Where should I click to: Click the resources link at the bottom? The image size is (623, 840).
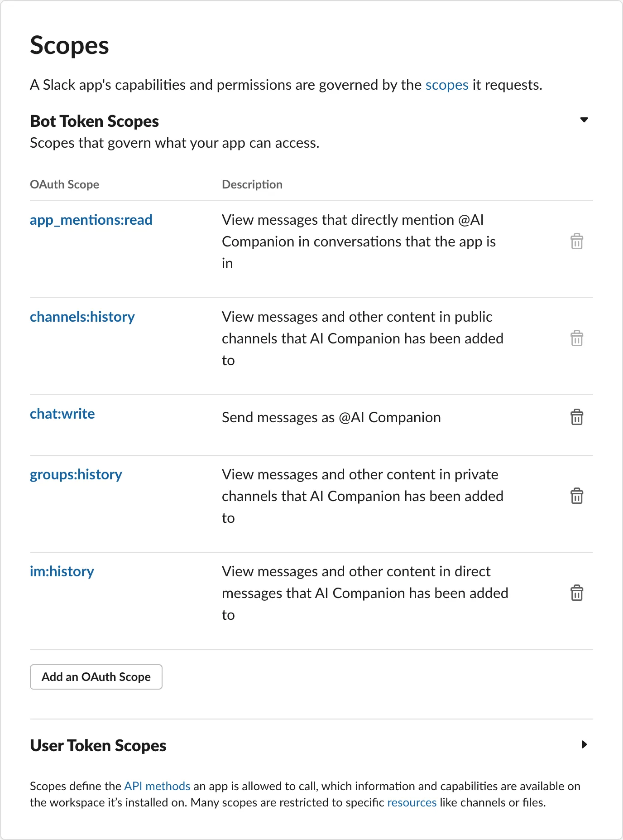(x=412, y=802)
